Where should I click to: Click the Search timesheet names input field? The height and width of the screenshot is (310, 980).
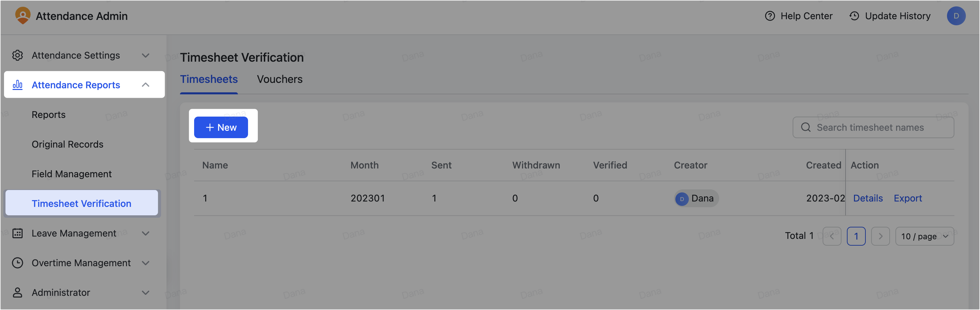[x=871, y=127]
